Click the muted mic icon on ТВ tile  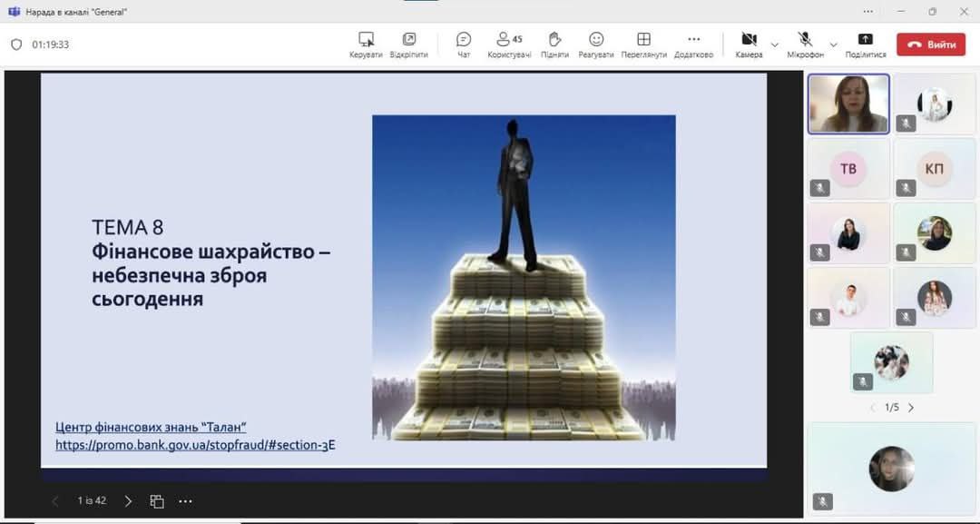[x=820, y=188]
